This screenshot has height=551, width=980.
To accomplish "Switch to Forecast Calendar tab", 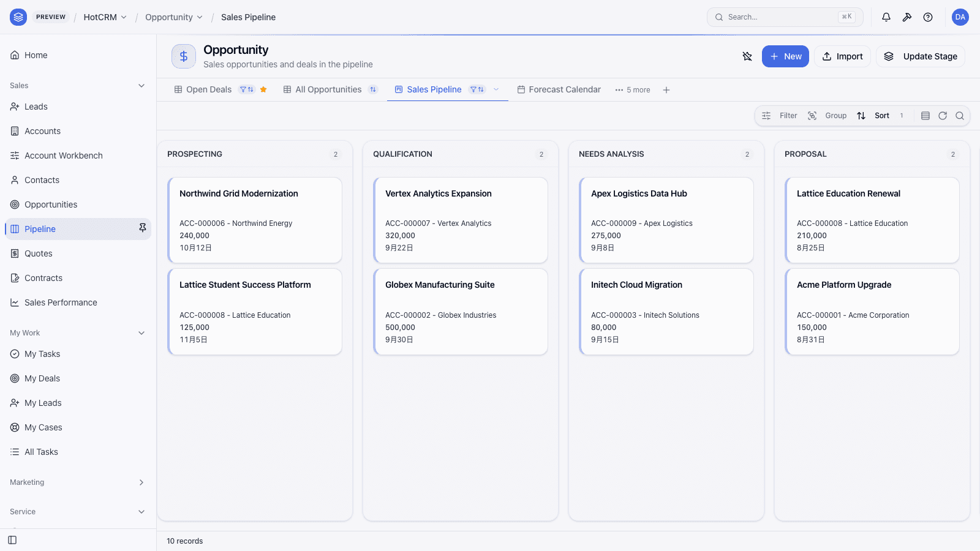I will (x=559, y=89).
